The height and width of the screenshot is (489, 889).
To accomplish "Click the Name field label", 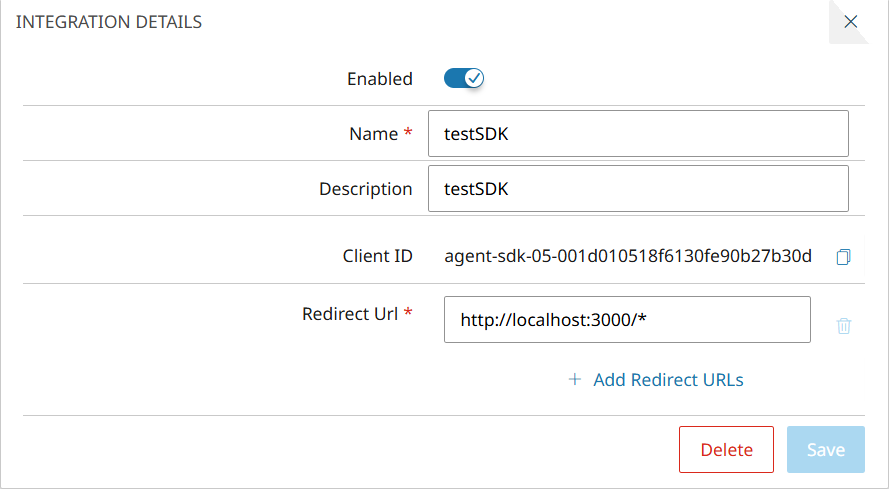I will pos(374,134).
